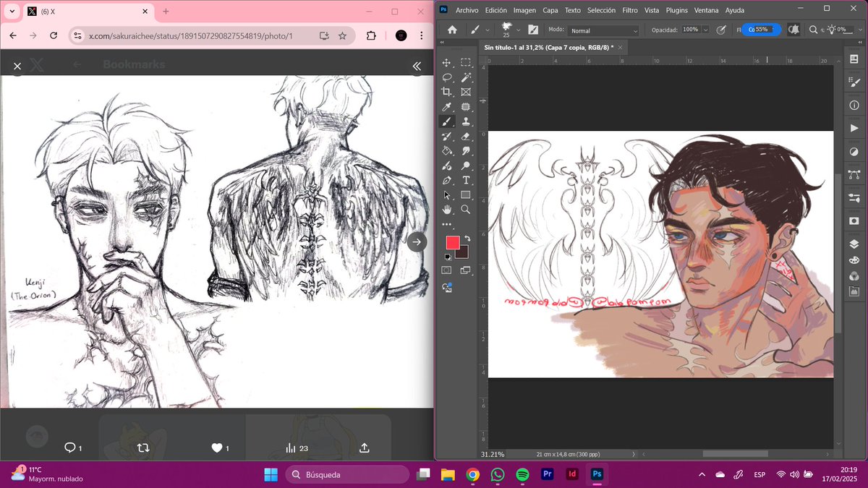Select the Rectangle shape tool
The image size is (868, 488).
[466, 194]
